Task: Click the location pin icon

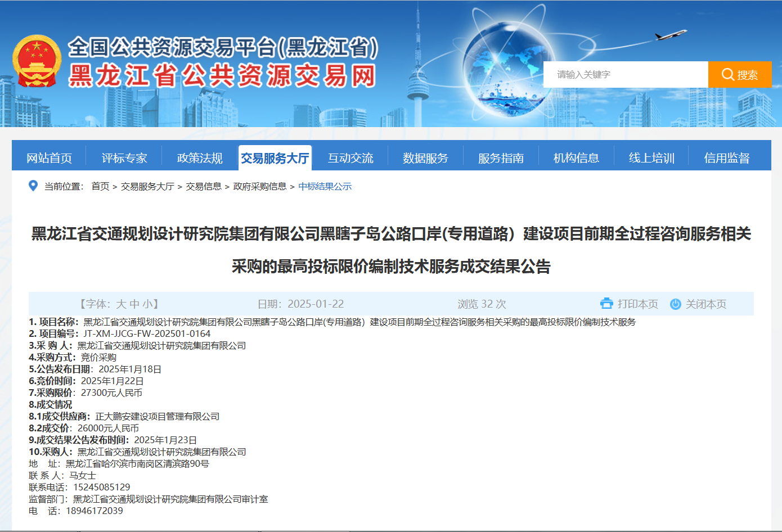Action: 33,186
